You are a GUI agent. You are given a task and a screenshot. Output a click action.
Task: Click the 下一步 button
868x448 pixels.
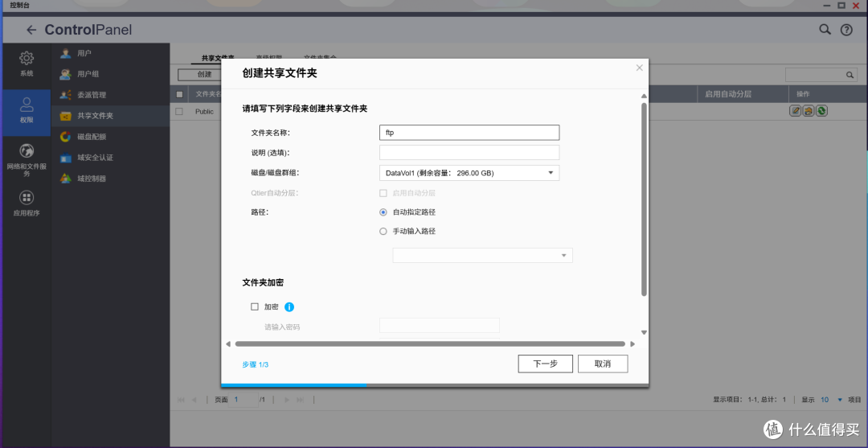(545, 364)
